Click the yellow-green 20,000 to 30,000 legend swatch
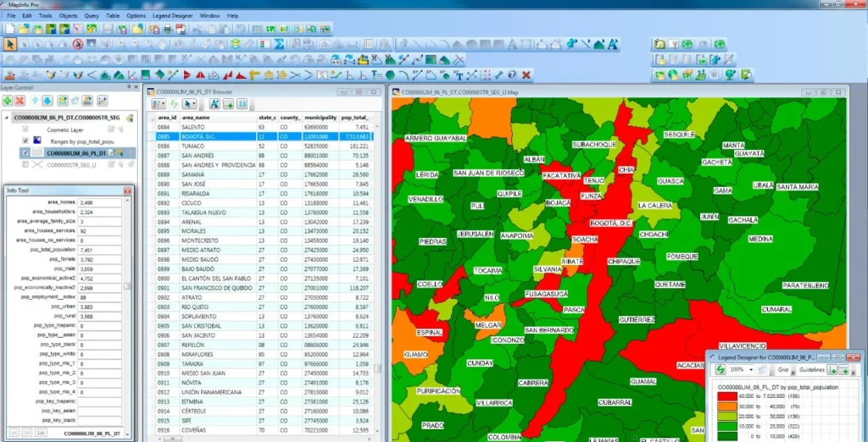The width and height of the screenshot is (868, 442). coord(727,417)
